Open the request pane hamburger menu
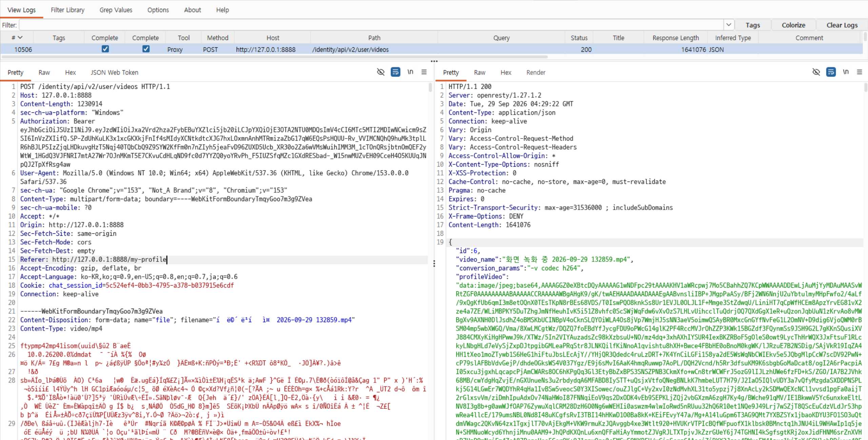This screenshot has height=440, width=868. 424,72
